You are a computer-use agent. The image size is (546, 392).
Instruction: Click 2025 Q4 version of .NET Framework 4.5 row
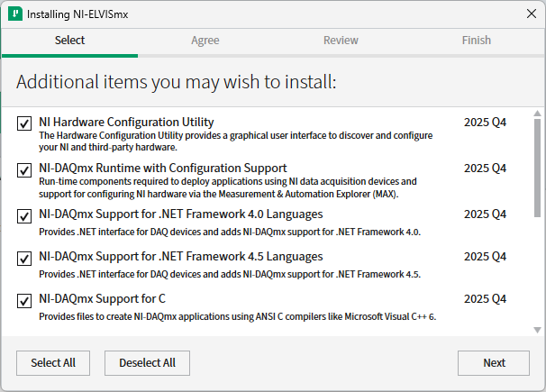click(x=485, y=257)
